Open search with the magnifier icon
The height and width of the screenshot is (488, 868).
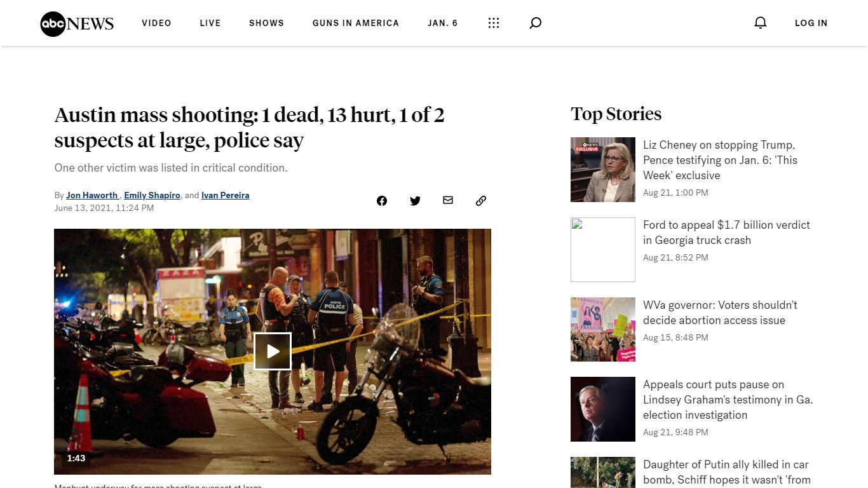(x=536, y=23)
